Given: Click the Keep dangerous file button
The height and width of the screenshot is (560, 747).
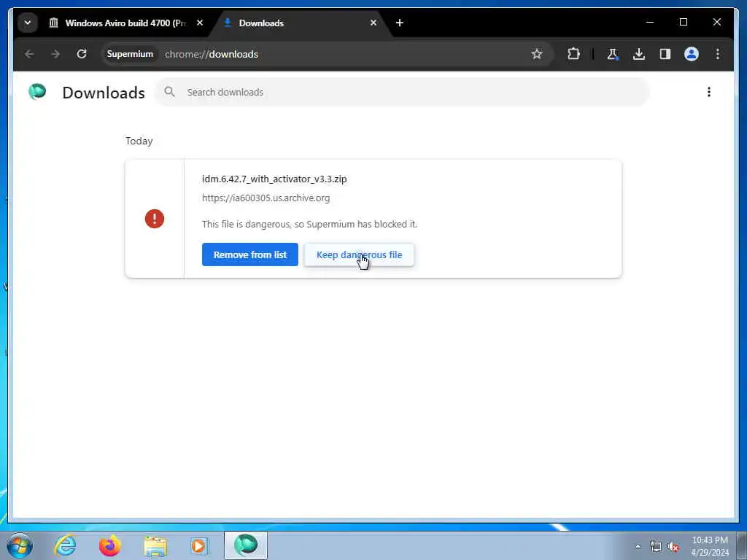Looking at the screenshot, I should tap(359, 254).
